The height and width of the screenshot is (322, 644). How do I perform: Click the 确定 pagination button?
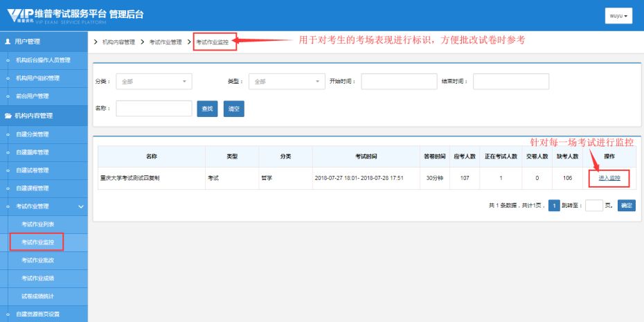click(x=626, y=206)
